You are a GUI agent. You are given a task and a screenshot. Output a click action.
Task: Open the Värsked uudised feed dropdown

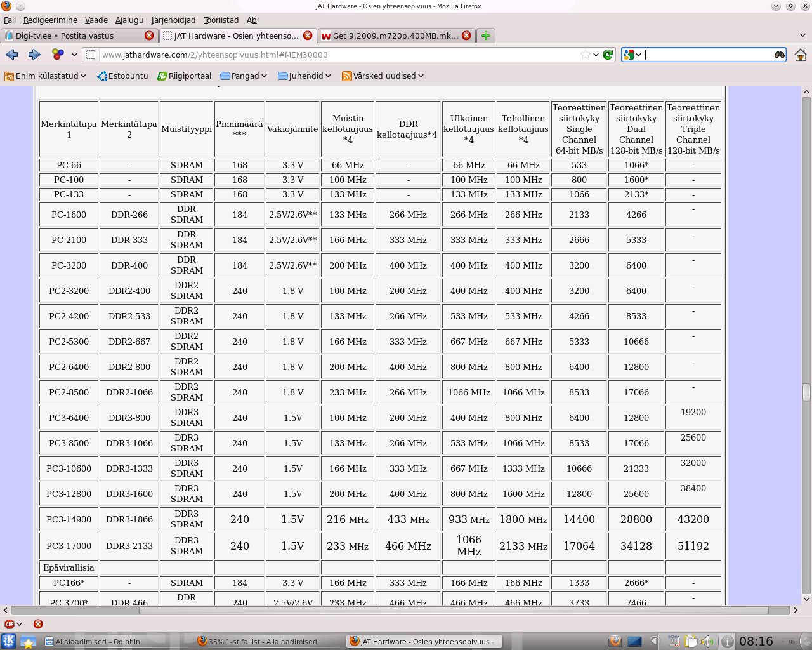(x=383, y=76)
